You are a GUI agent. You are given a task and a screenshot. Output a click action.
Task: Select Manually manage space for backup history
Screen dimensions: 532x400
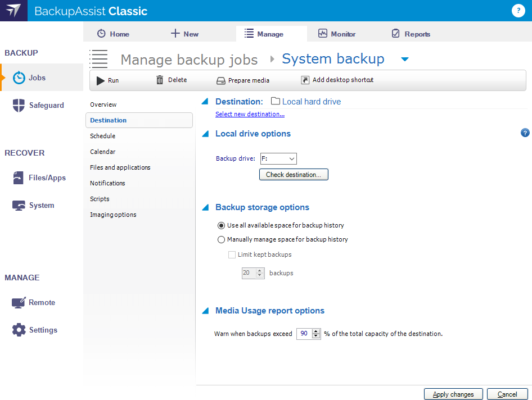coord(221,240)
